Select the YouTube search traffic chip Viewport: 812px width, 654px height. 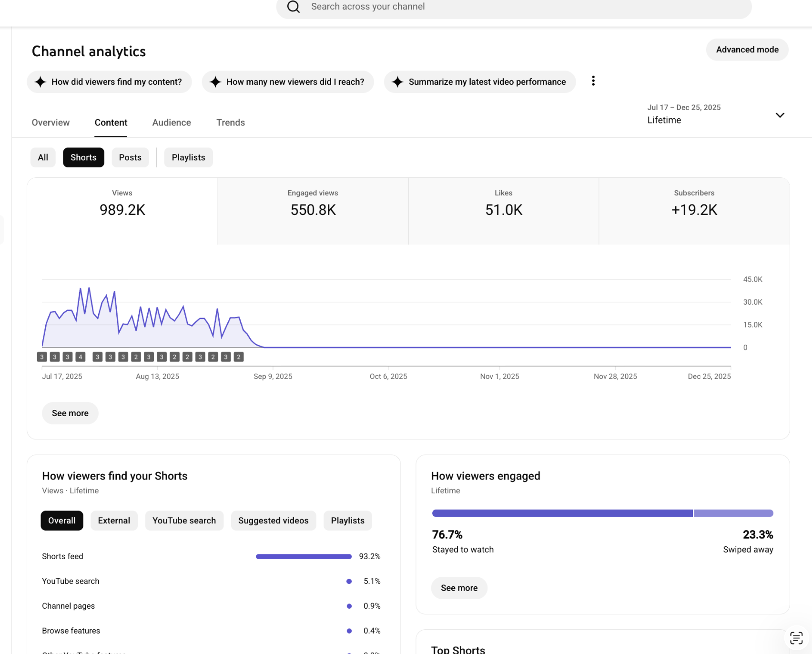184,521
